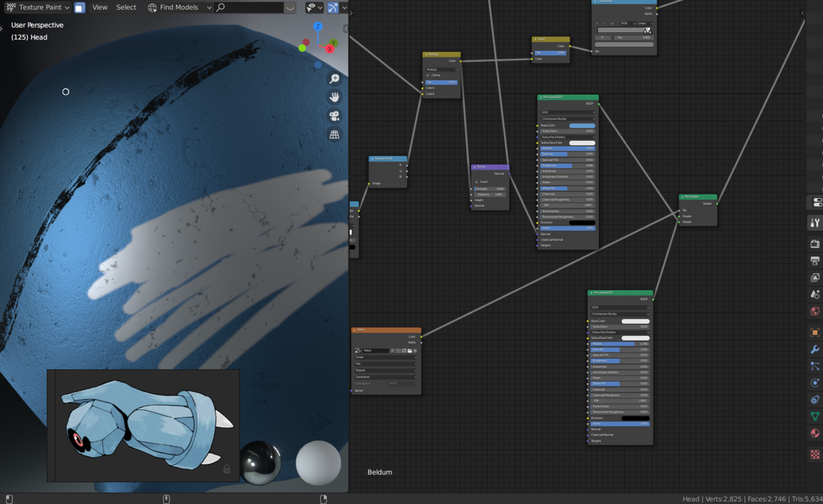
Task: Click the 'Beldum' material label text
Action: [380, 472]
